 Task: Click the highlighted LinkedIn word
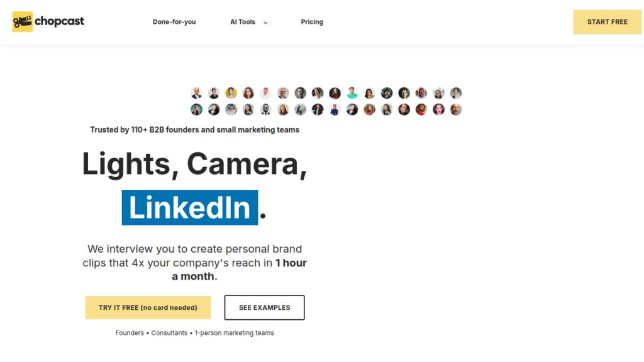[x=190, y=207]
